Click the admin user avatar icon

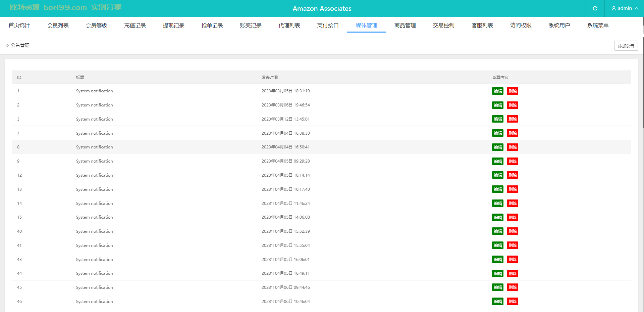[614, 8]
